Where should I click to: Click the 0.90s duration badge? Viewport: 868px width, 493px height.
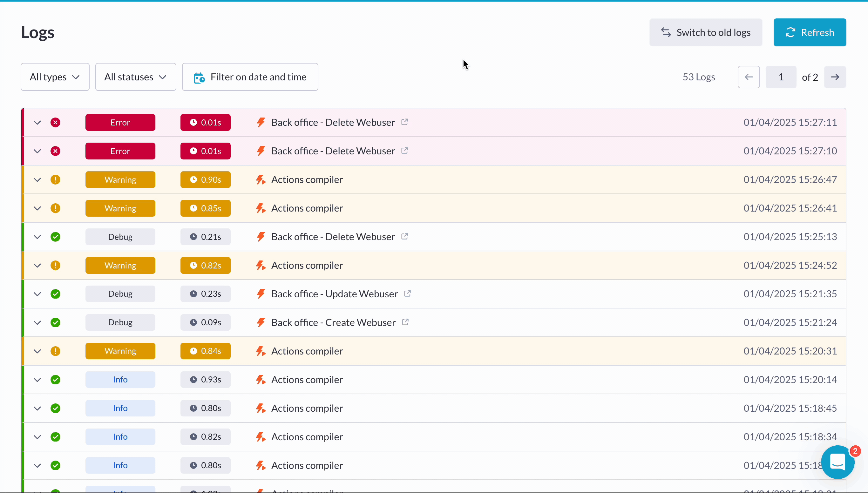pyautogui.click(x=205, y=180)
